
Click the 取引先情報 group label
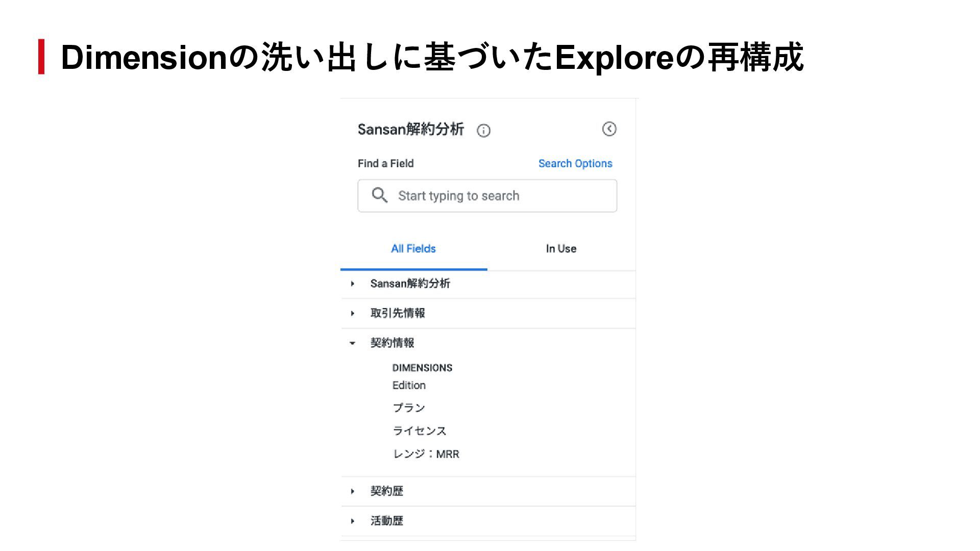coord(398,313)
